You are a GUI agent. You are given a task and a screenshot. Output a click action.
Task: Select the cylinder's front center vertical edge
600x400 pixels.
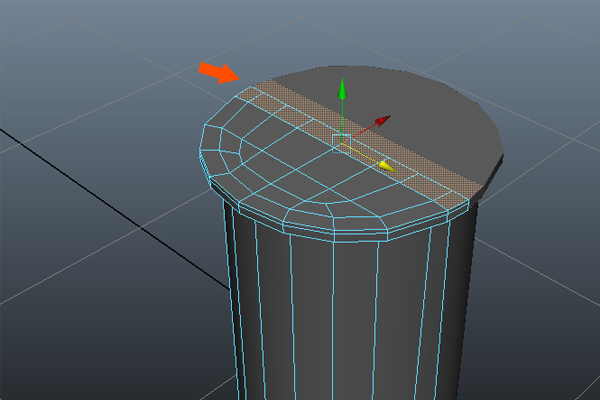[332, 320]
